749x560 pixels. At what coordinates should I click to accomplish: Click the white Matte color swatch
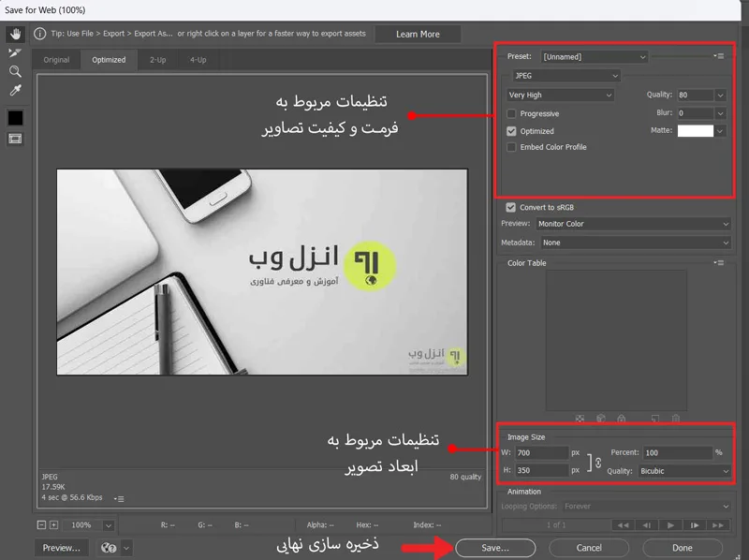(696, 130)
